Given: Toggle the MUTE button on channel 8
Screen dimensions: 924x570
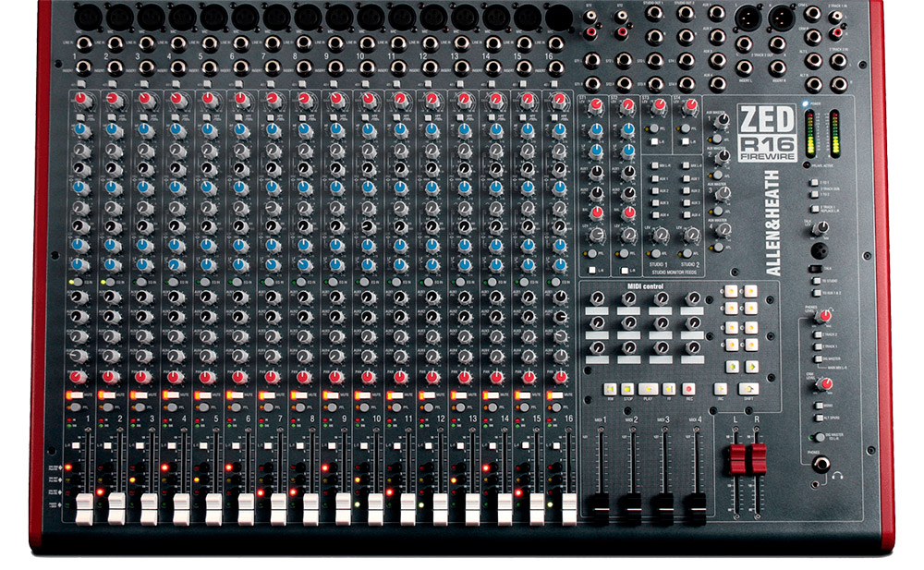Looking at the screenshot, I should pyautogui.click(x=302, y=394).
